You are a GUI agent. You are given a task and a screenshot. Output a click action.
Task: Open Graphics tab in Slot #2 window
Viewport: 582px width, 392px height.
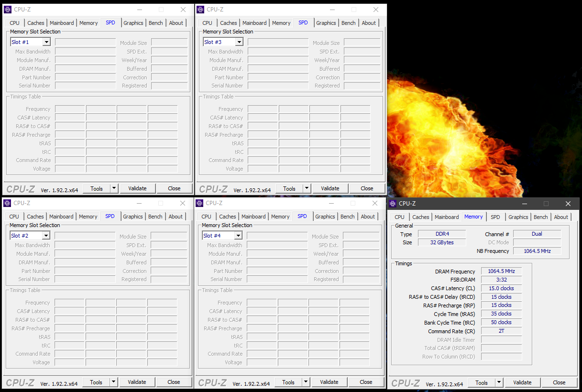[133, 217]
